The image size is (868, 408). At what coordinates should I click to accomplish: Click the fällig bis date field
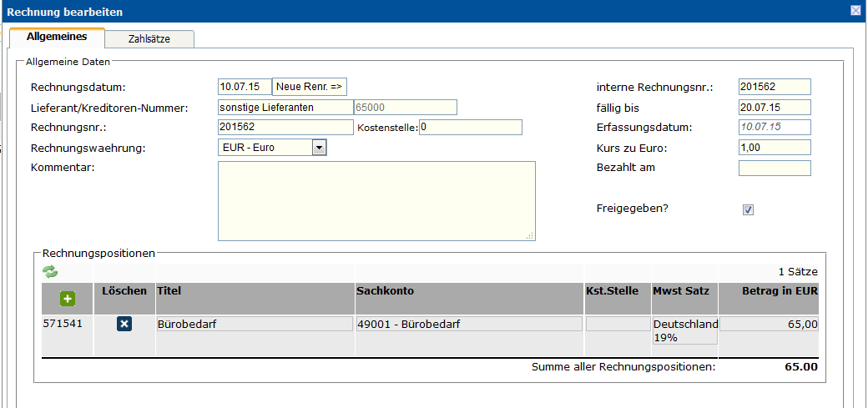coord(774,107)
